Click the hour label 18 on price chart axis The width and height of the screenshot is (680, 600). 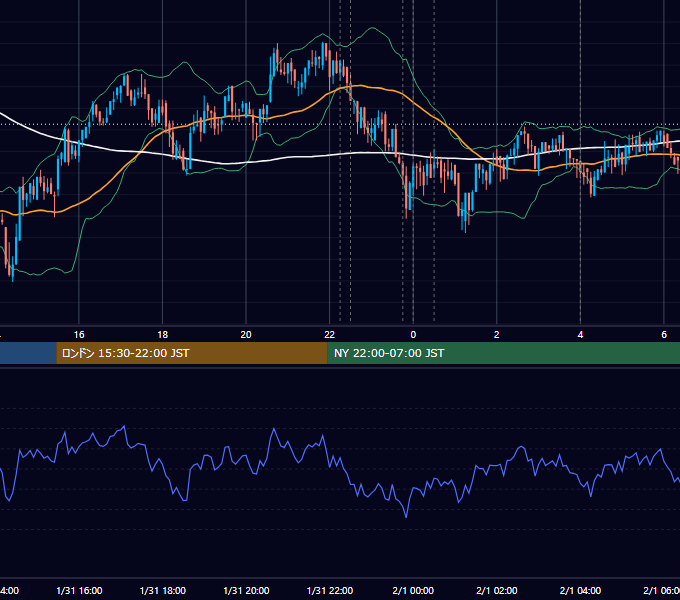(x=163, y=335)
